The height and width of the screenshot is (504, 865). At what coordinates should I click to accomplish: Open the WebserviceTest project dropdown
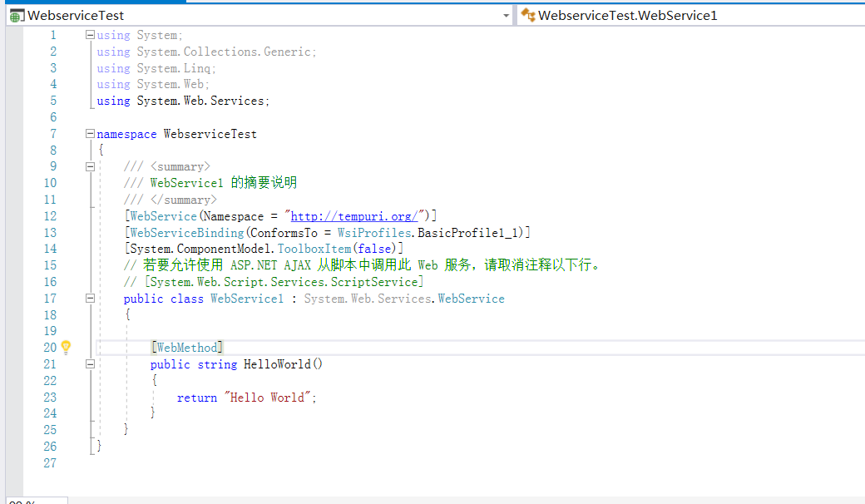pyautogui.click(x=506, y=16)
